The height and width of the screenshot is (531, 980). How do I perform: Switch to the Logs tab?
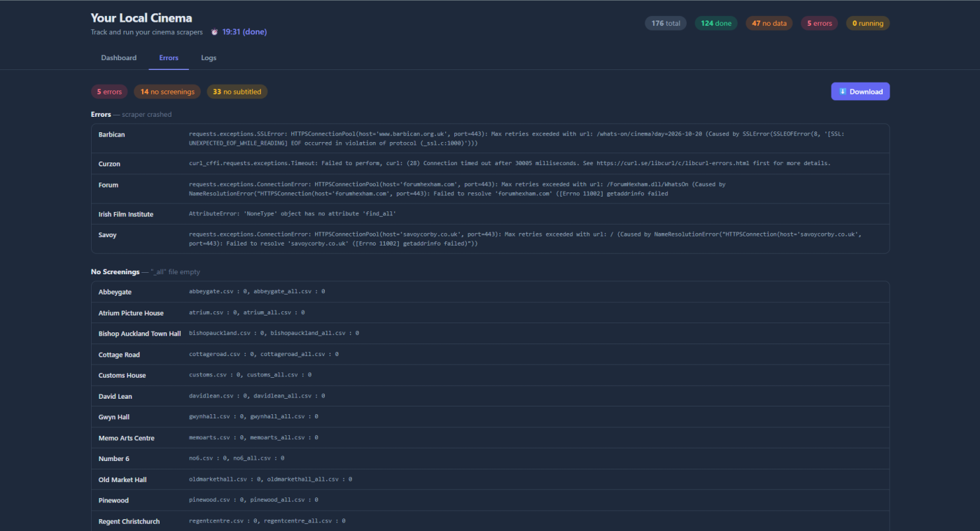pyautogui.click(x=209, y=58)
